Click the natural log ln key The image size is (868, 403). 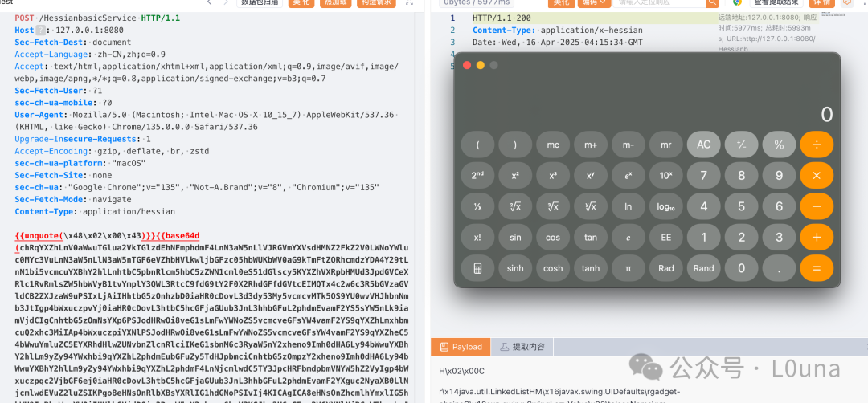pyautogui.click(x=628, y=206)
